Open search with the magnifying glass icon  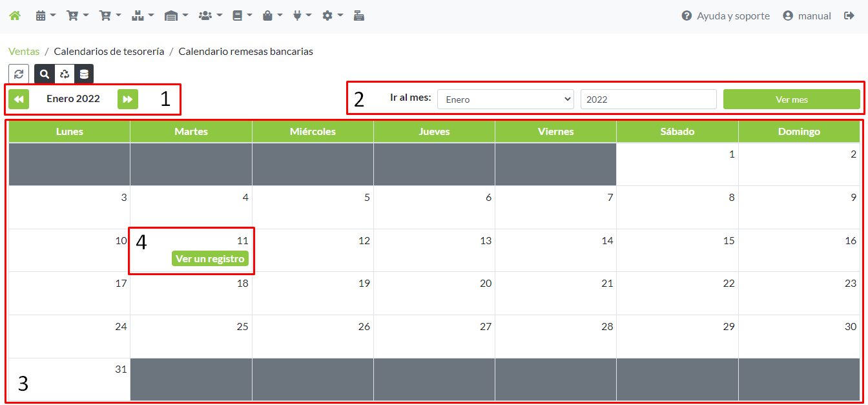[x=45, y=74]
